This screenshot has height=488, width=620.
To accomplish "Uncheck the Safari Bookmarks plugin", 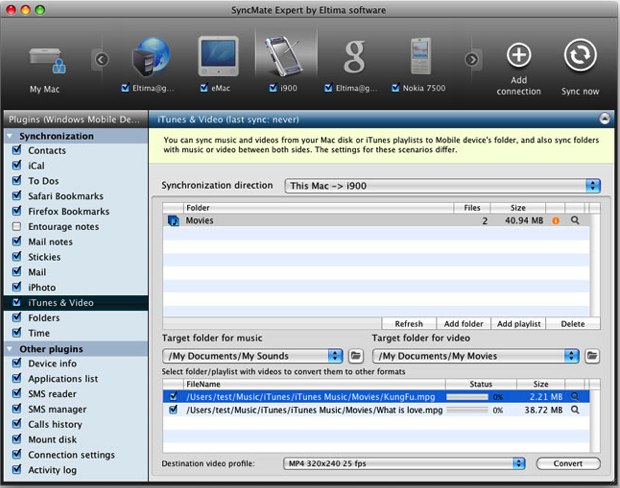I will 17,196.
